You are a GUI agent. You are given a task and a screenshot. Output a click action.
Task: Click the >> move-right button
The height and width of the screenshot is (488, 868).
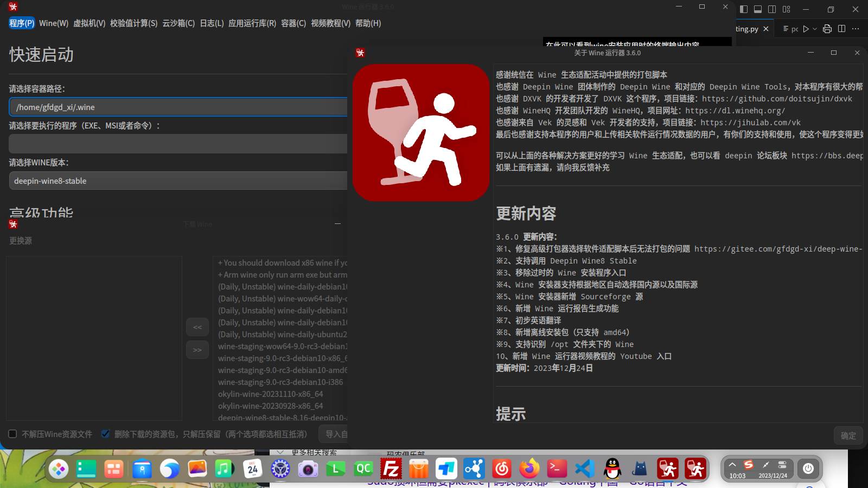point(197,350)
